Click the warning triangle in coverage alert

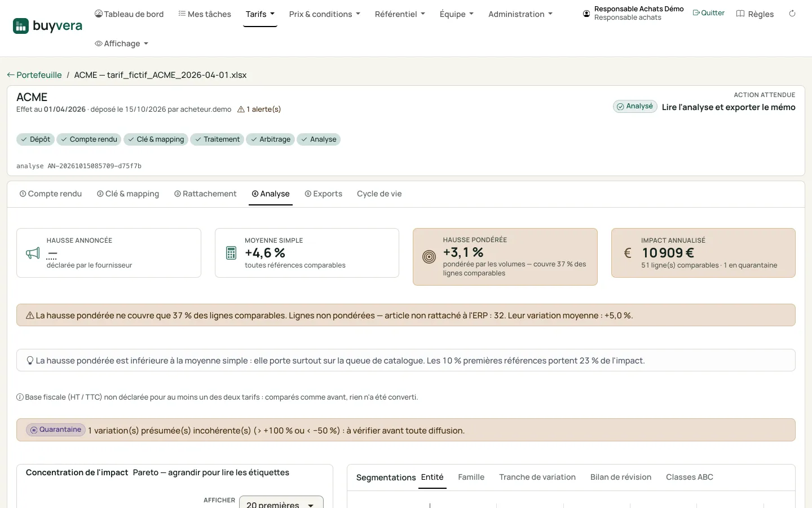tap(30, 316)
